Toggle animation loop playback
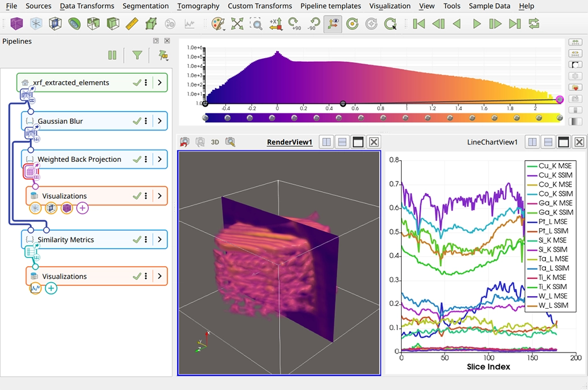588x390 pixels. [534, 24]
